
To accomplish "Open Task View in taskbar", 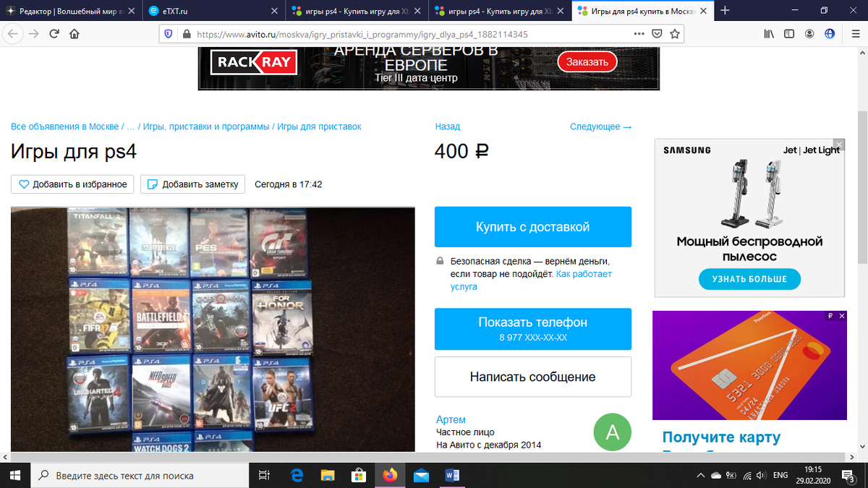I will point(264,476).
